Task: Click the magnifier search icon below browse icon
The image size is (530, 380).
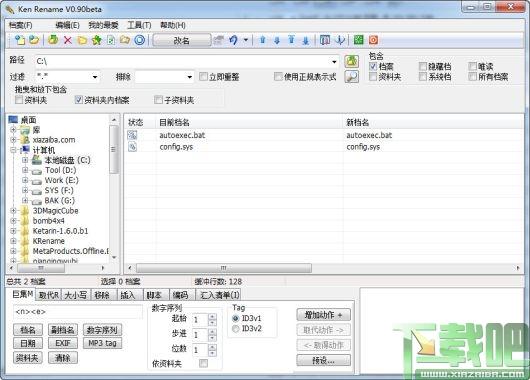Action: click(x=352, y=77)
